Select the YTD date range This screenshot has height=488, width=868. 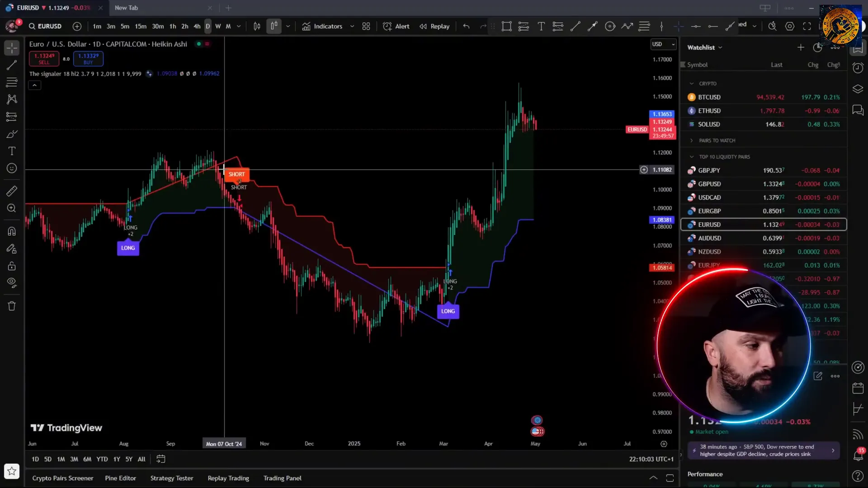click(x=102, y=459)
